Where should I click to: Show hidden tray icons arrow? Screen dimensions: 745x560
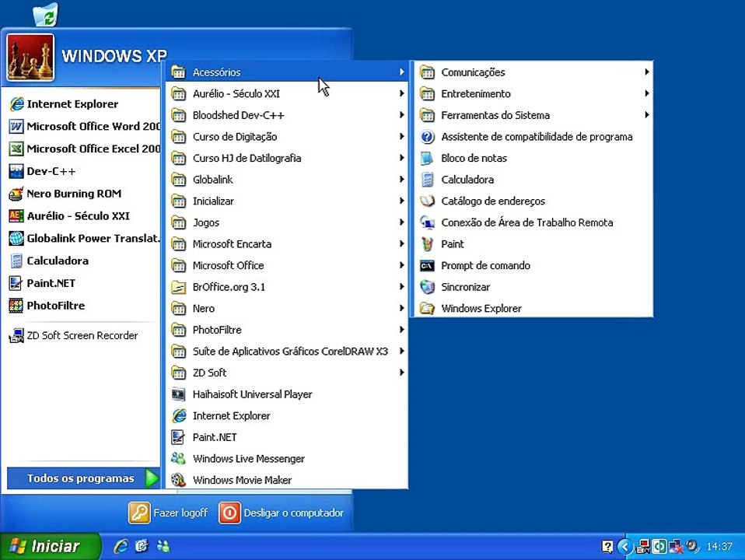(x=624, y=547)
